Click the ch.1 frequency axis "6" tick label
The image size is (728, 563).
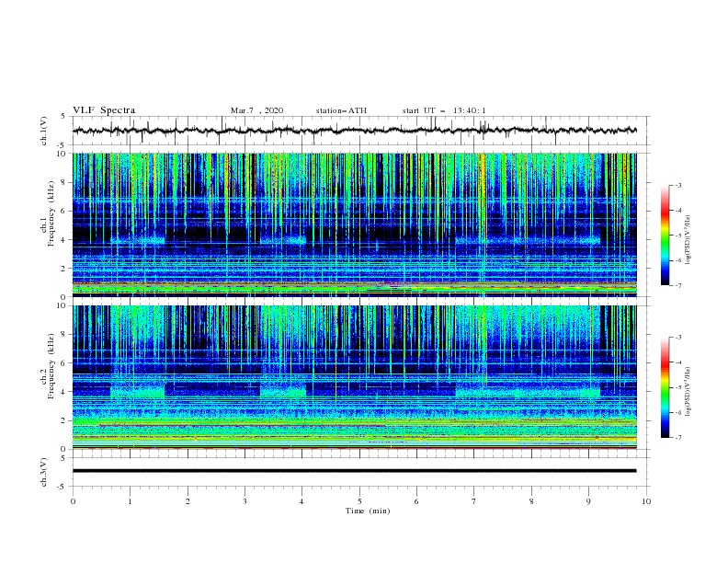coord(64,211)
